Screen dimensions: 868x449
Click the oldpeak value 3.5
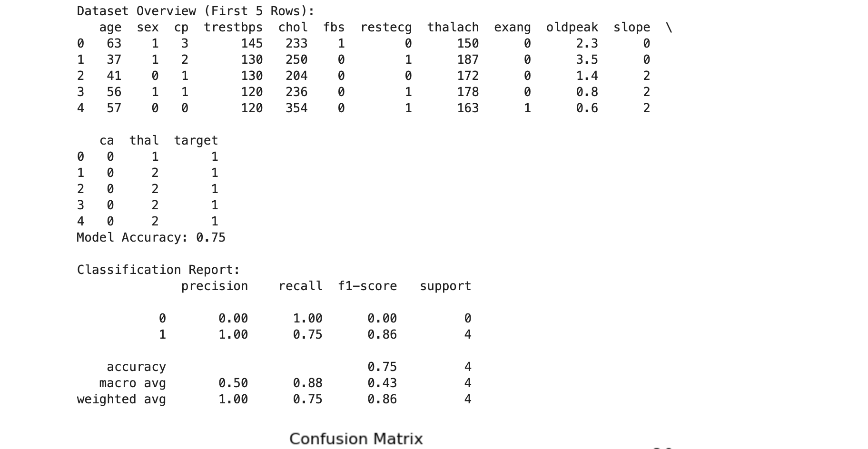587,59
